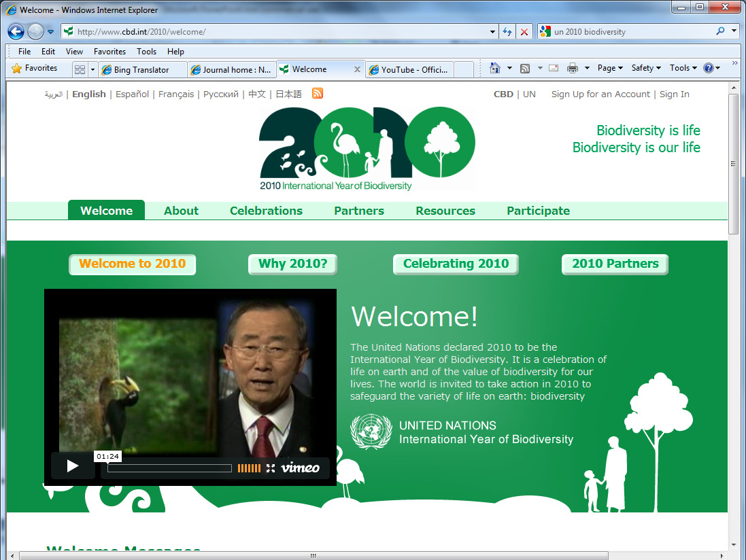746x560 pixels.
Task: Open the Resources navigation tab
Action: (445, 211)
